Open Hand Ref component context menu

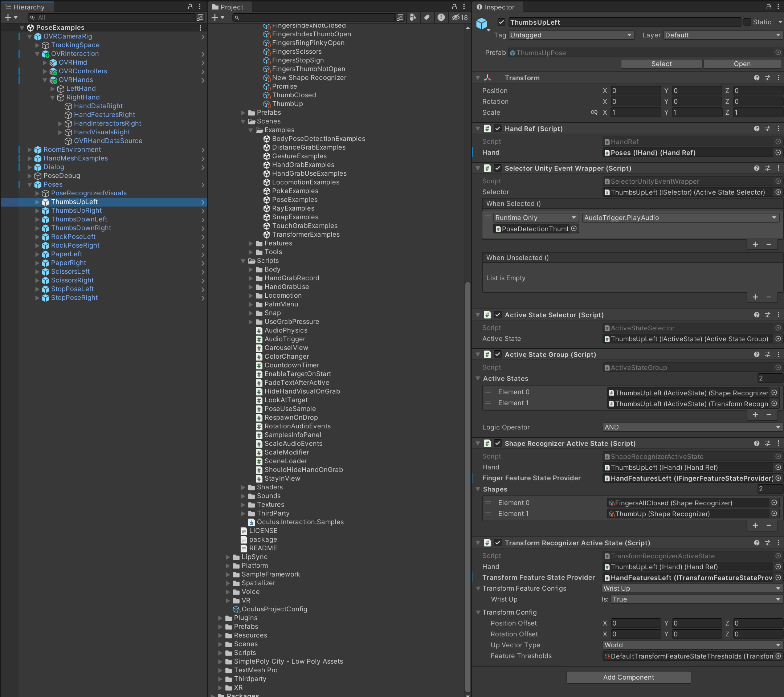point(778,129)
